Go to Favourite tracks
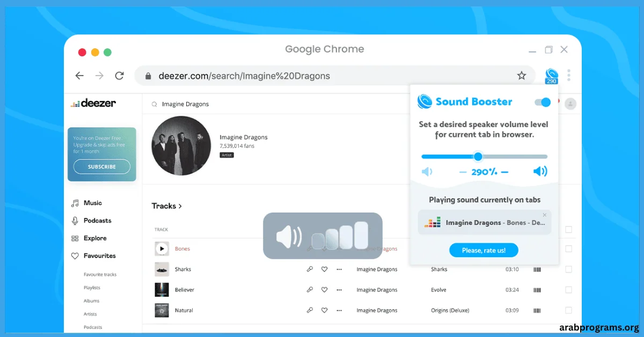This screenshot has width=644, height=337. point(100,275)
